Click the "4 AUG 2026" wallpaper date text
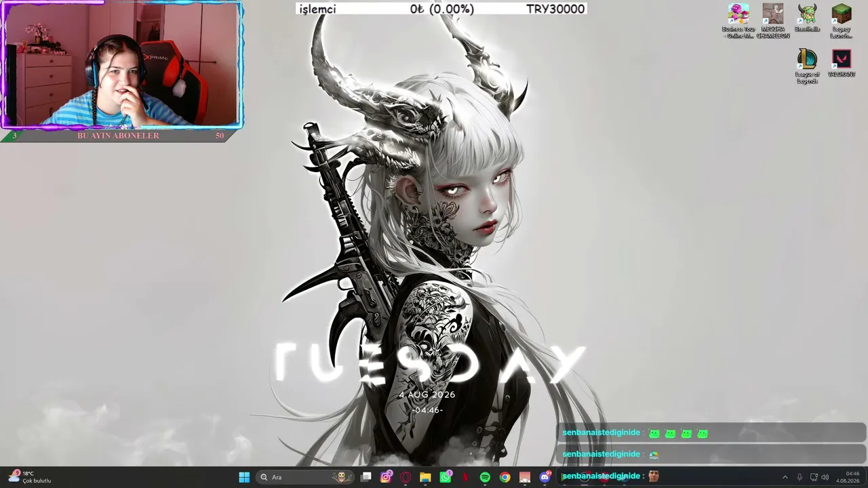868x488 pixels. point(427,394)
